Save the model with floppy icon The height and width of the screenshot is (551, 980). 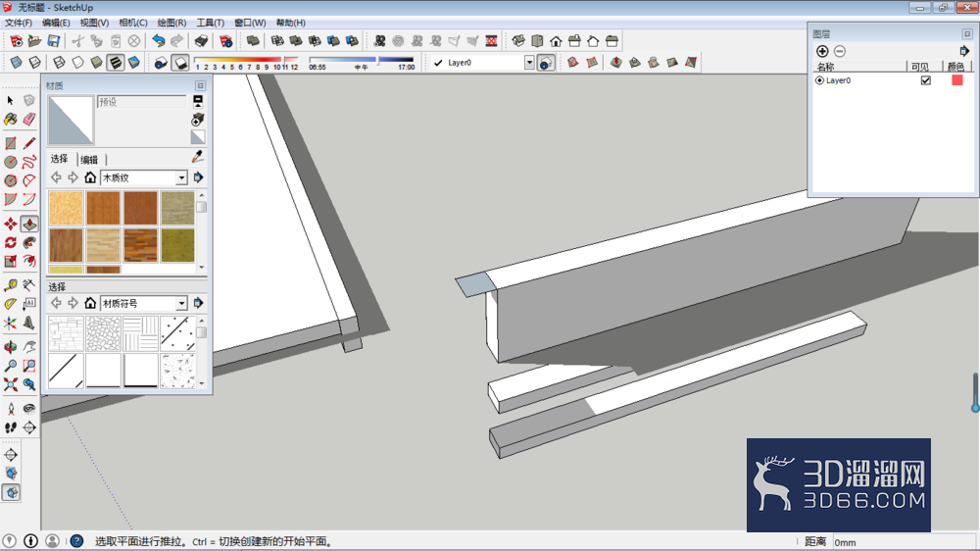[54, 41]
